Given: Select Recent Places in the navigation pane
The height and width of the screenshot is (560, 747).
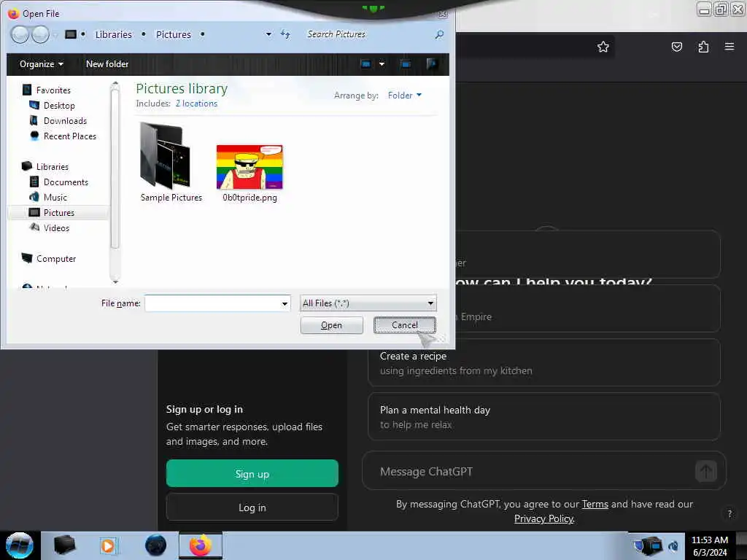Looking at the screenshot, I should [69, 136].
